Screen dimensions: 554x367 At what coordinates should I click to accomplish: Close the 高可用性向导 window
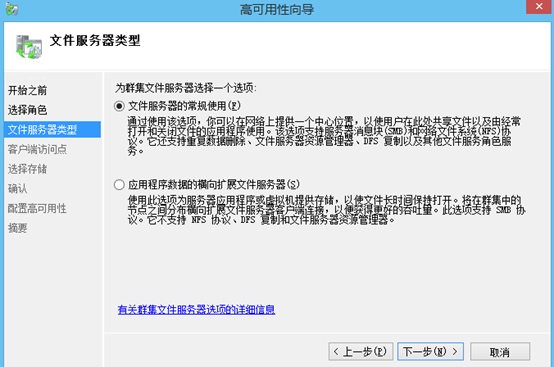[539, 7]
